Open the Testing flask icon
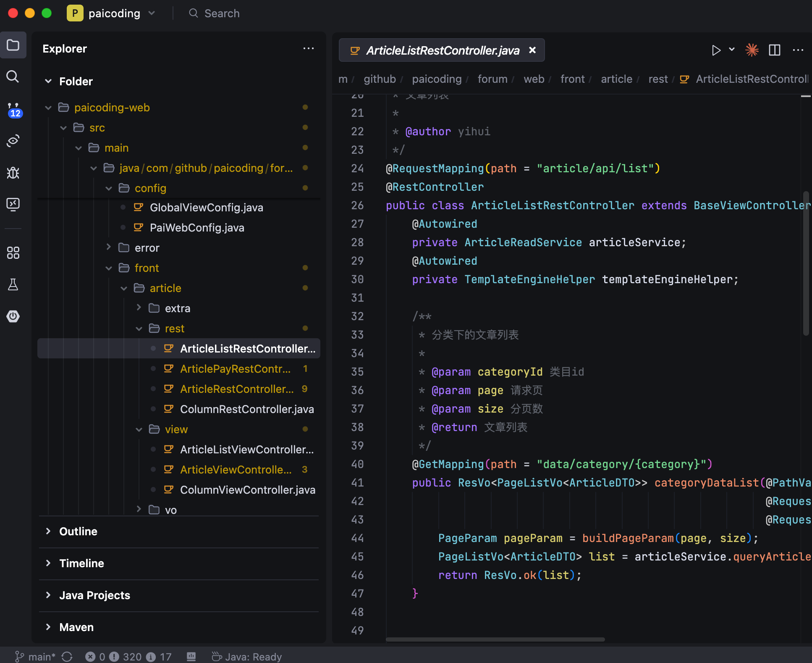The width and height of the screenshot is (812, 663). coord(13,284)
